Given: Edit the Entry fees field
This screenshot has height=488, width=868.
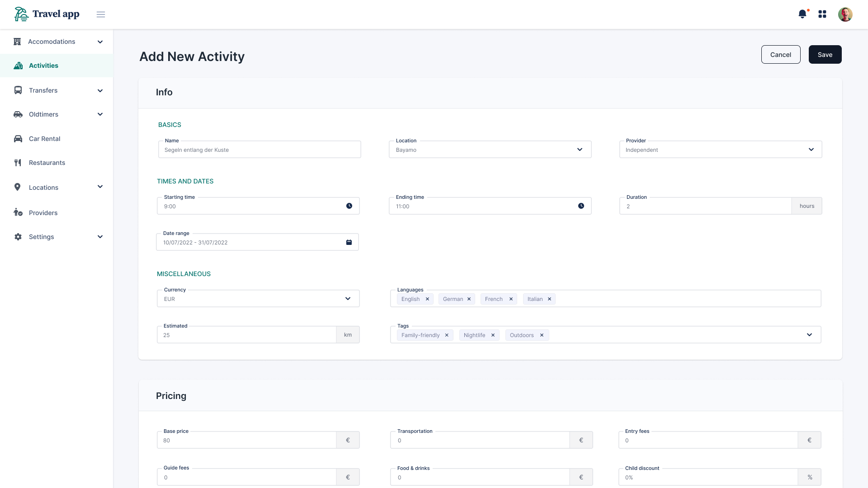Looking at the screenshot, I should (x=708, y=440).
